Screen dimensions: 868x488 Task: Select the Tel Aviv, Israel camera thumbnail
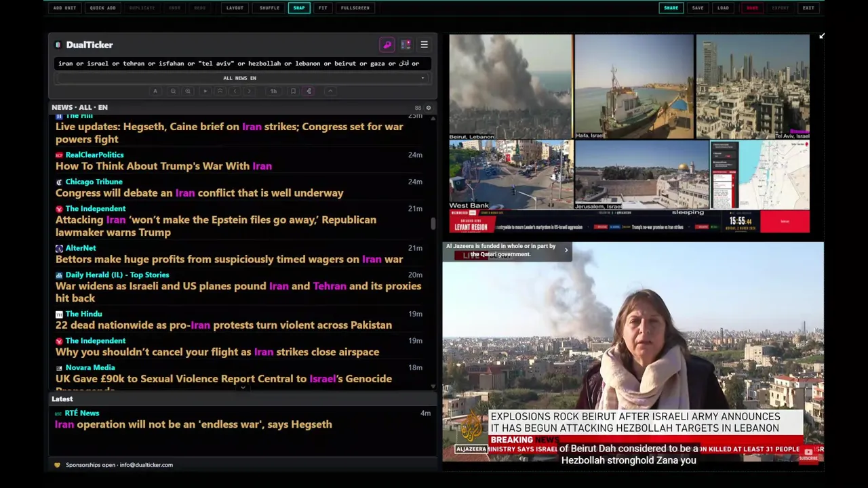753,87
